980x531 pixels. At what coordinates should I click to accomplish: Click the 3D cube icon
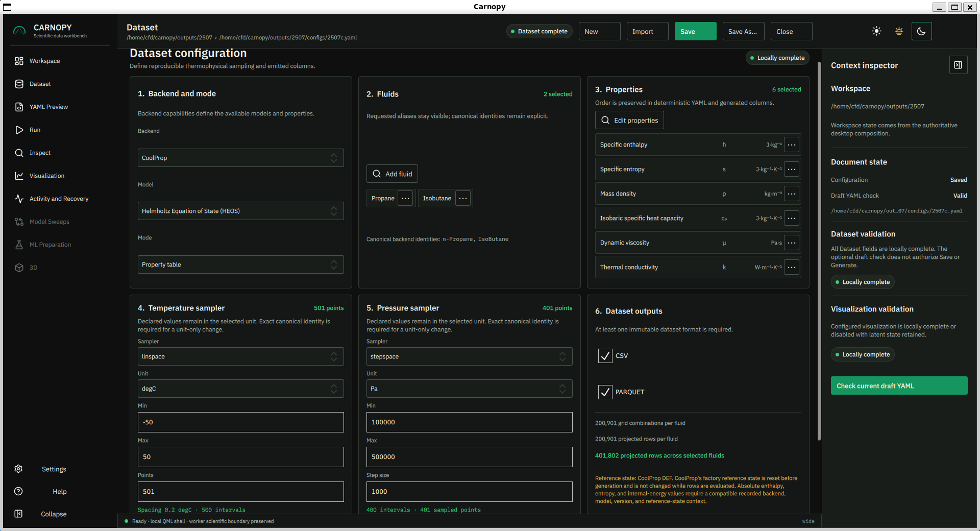coord(19,268)
